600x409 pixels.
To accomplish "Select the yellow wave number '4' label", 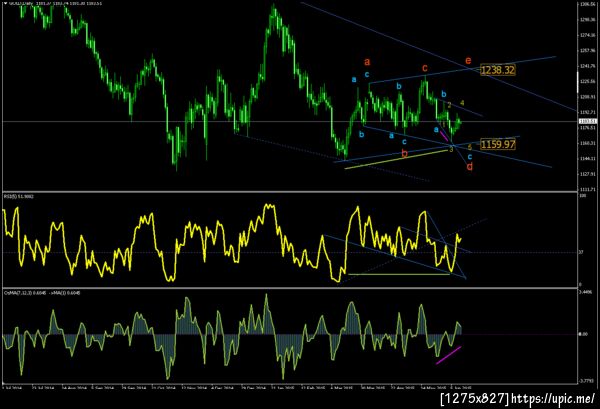I will [x=462, y=103].
